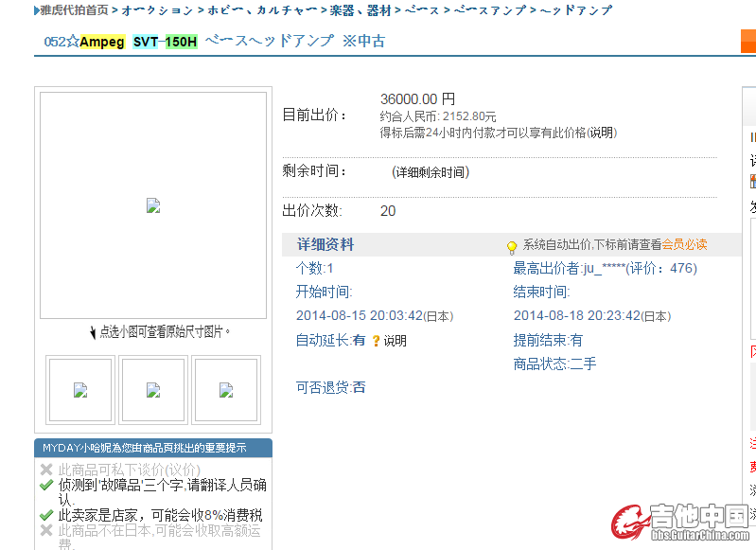Open 雅虎代拍首页 breadcrumb link
The width and height of the screenshot is (756, 550).
coord(74,10)
